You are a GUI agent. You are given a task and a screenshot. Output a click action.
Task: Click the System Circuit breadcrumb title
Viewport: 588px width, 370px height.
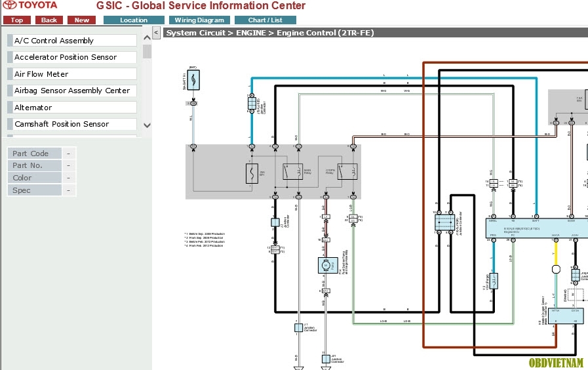coord(270,33)
